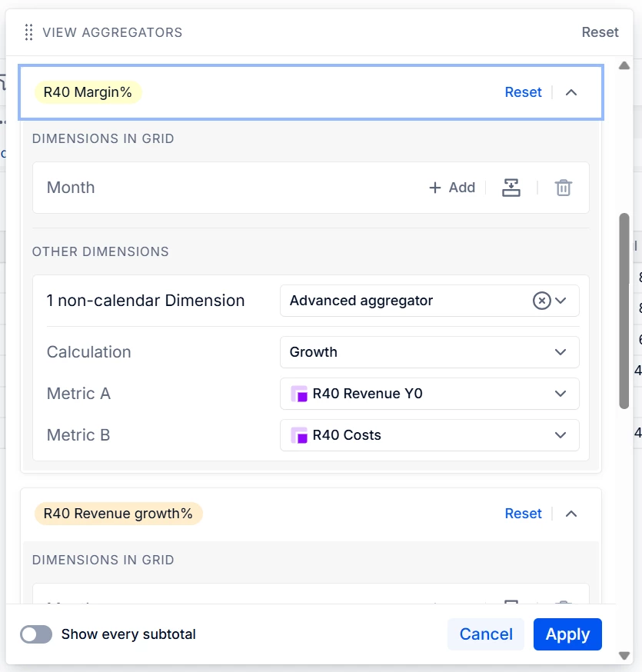Reset the R40 Margin% aggregator
This screenshot has width=642, height=672.
coord(523,92)
